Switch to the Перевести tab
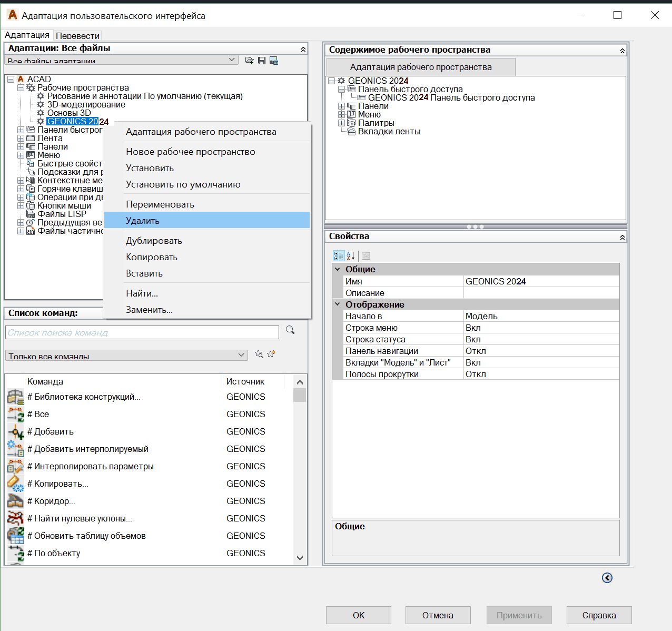 tap(77, 36)
